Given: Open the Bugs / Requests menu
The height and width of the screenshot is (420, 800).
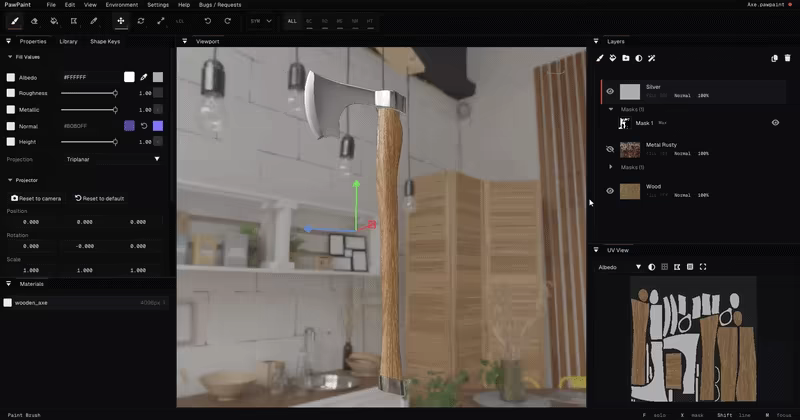Looking at the screenshot, I should (220, 5).
